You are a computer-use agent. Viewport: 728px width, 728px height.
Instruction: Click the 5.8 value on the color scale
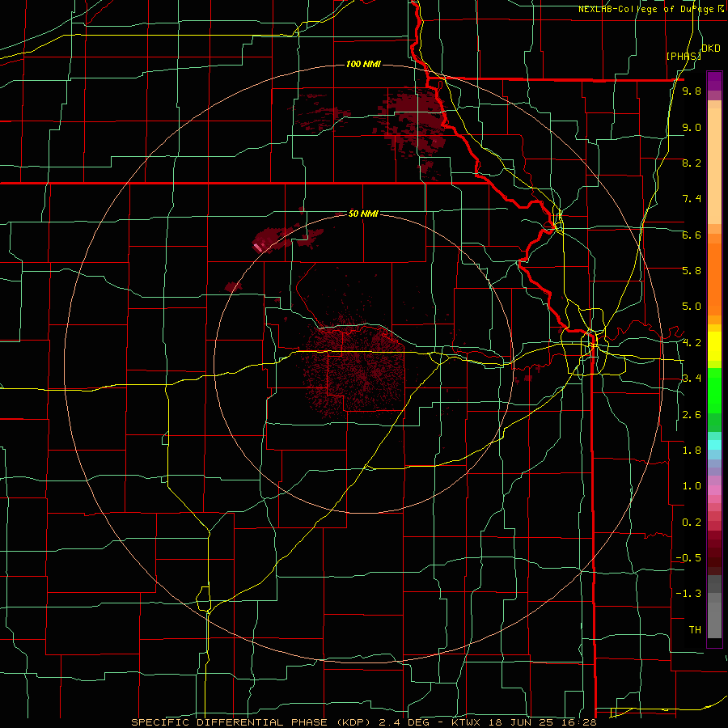coord(692,271)
